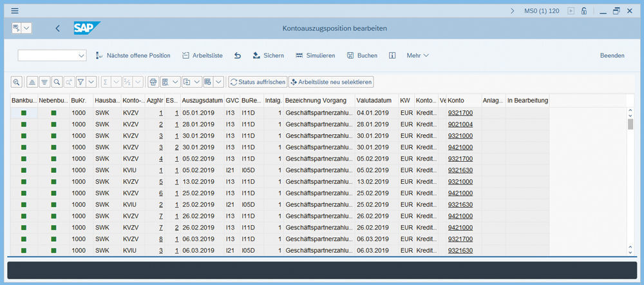644x285 pixels.
Task: Click Status auffrischen button
Action: click(258, 83)
